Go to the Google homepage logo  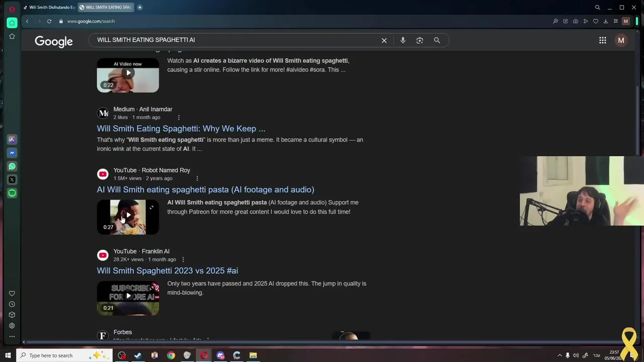[54, 41]
